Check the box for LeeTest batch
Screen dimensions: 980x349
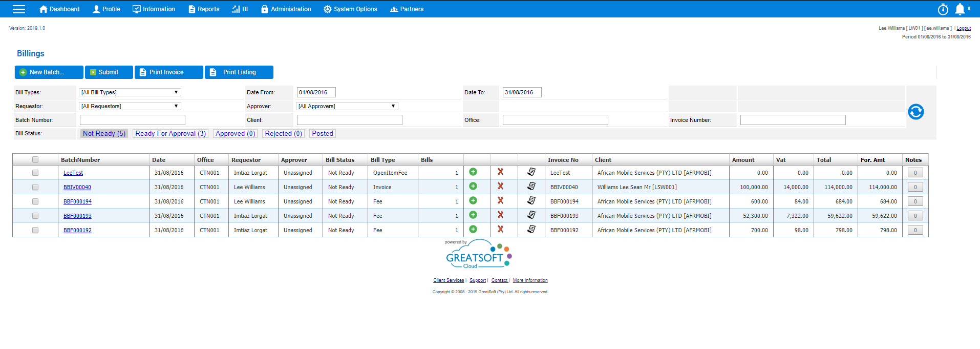pyautogui.click(x=35, y=173)
